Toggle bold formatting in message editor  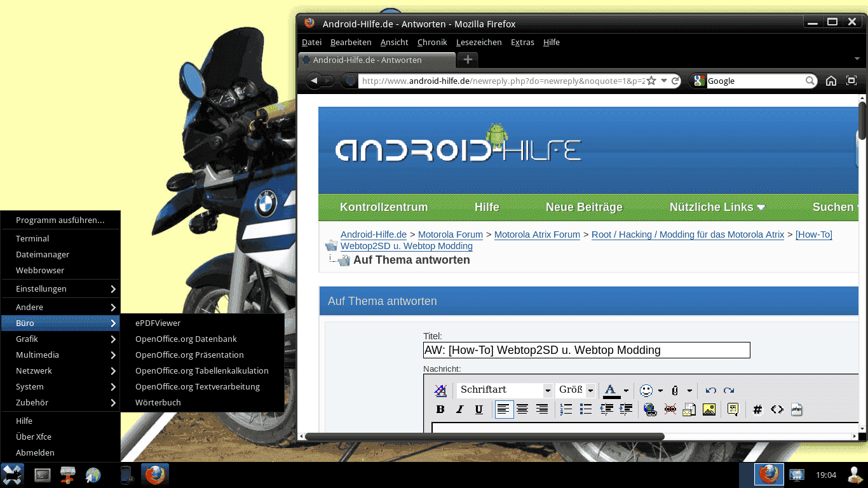[440, 410]
